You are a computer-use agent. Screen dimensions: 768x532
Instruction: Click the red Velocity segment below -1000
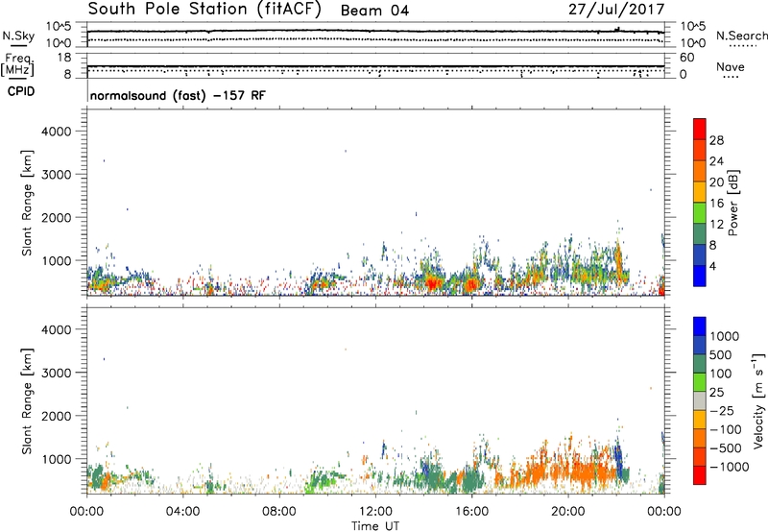pos(700,475)
